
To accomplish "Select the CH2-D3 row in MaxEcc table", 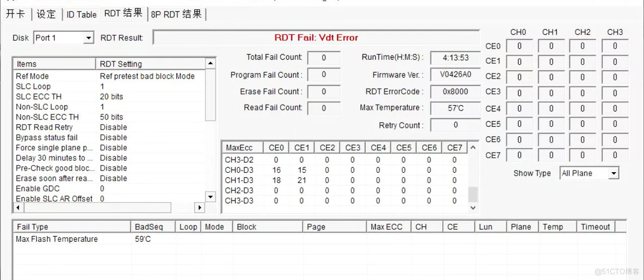I will 345,190.
